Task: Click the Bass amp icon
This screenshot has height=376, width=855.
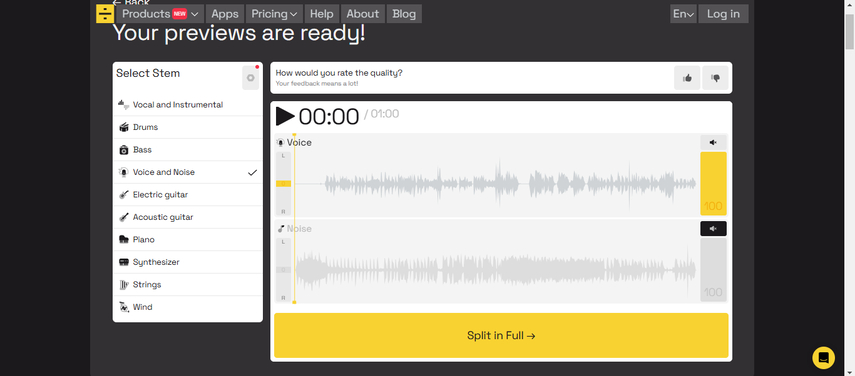Action: 124,150
